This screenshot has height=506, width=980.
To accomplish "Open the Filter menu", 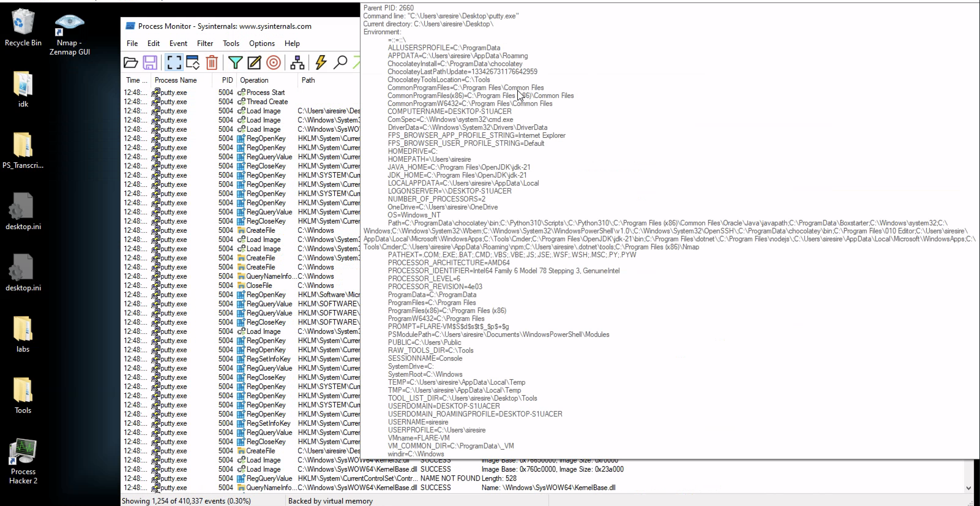I will point(205,43).
